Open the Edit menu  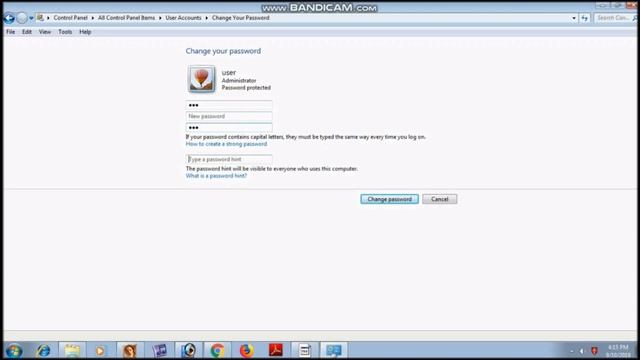pos(27,32)
